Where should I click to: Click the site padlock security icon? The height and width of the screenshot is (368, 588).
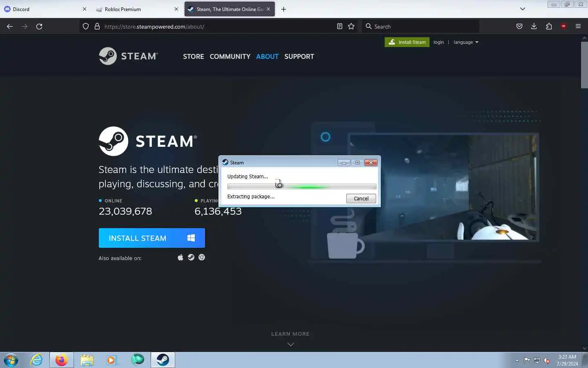tap(97, 26)
